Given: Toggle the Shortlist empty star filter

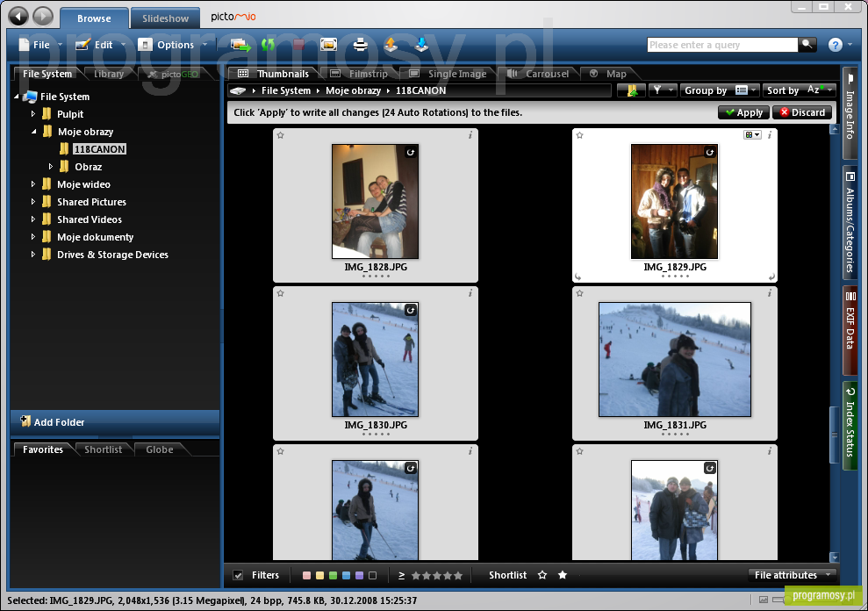Looking at the screenshot, I should point(542,575).
